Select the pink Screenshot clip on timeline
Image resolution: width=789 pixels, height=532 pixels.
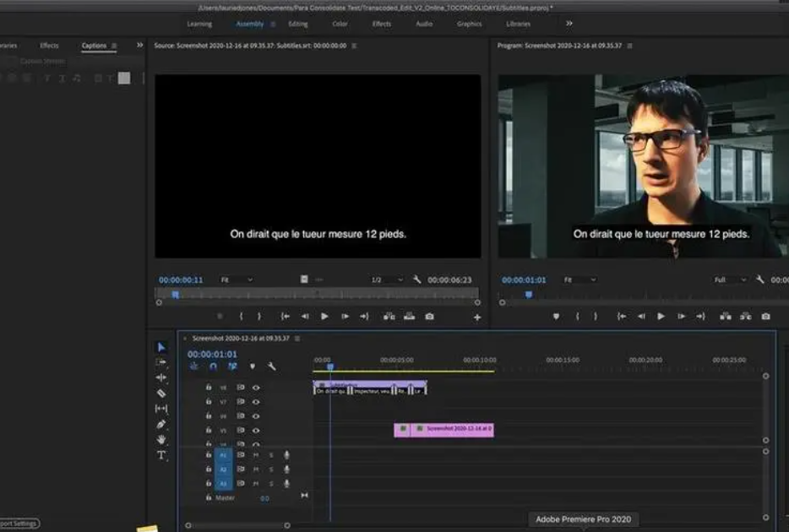(x=443, y=429)
